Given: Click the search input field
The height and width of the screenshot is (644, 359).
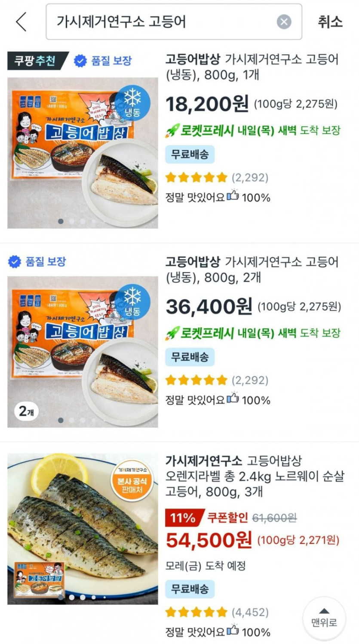Looking at the screenshot, I should click(163, 22).
